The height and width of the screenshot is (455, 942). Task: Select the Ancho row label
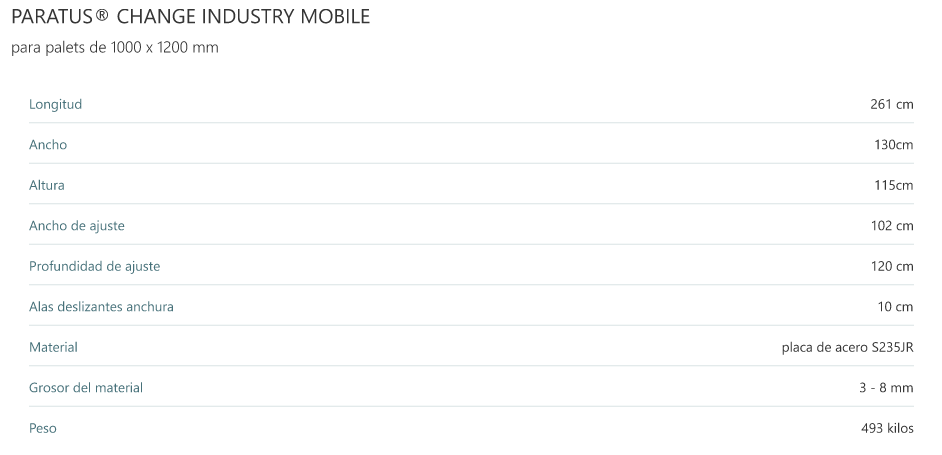coord(48,145)
